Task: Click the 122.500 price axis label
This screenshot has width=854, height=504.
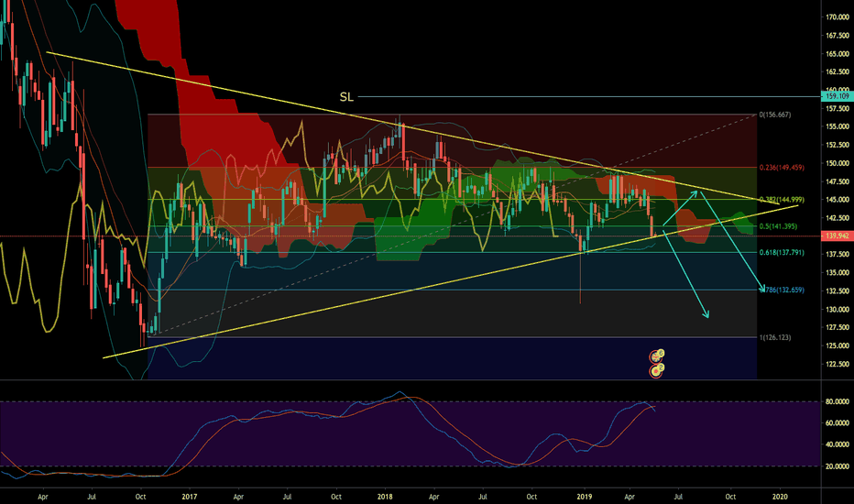Action: tap(838, 364)
